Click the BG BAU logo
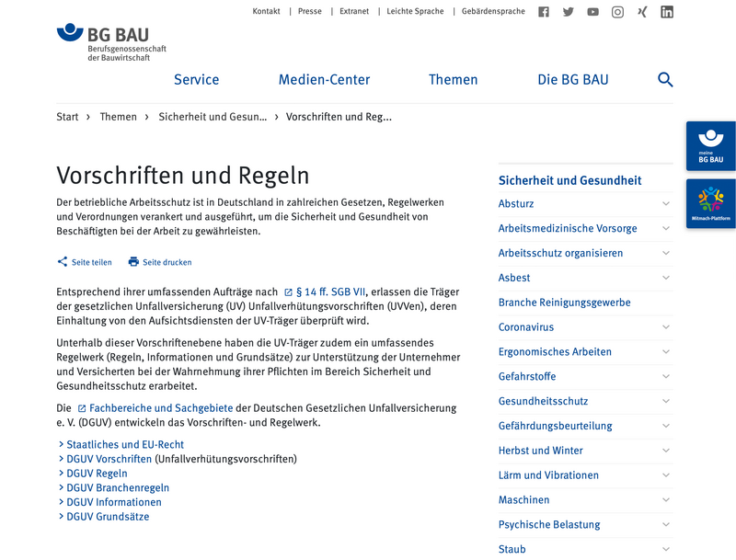The image size is (736, 560). click(x=111, y=42)
